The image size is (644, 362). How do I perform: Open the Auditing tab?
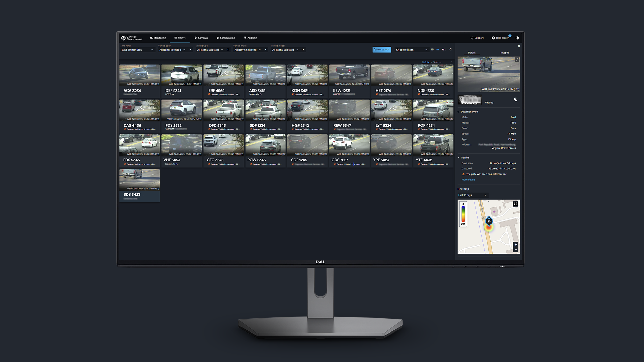click(x=250, y=38)
